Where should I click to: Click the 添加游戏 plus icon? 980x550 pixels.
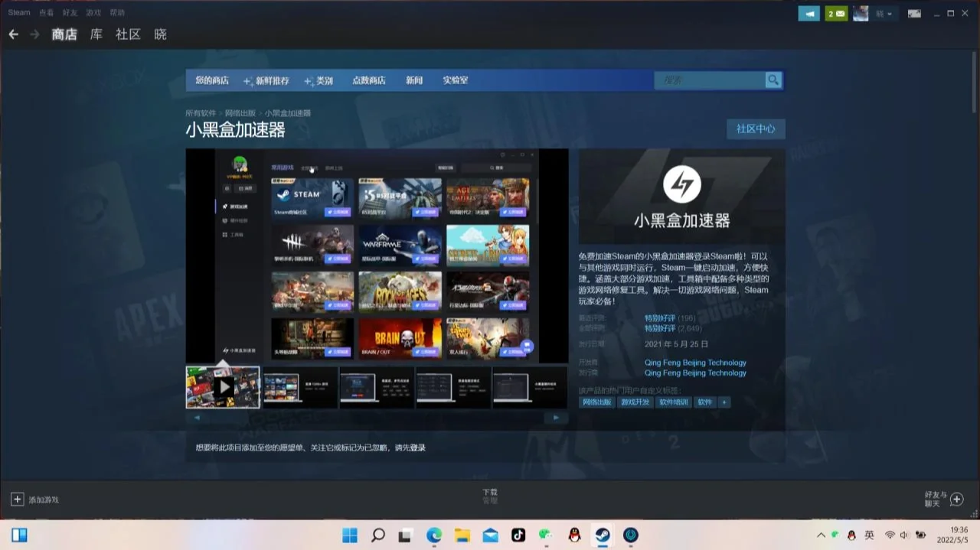[17, 500]
